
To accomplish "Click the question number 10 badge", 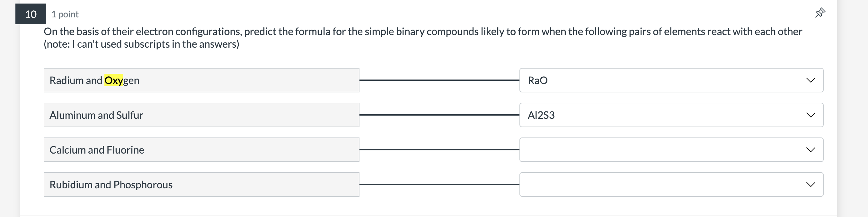I will click(x=31, y=14).
